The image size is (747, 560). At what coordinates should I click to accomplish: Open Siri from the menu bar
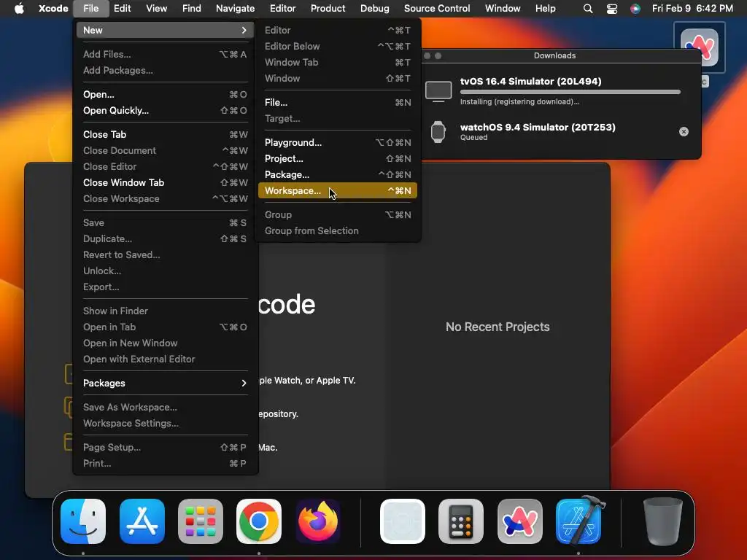click(x=635, y=9)
